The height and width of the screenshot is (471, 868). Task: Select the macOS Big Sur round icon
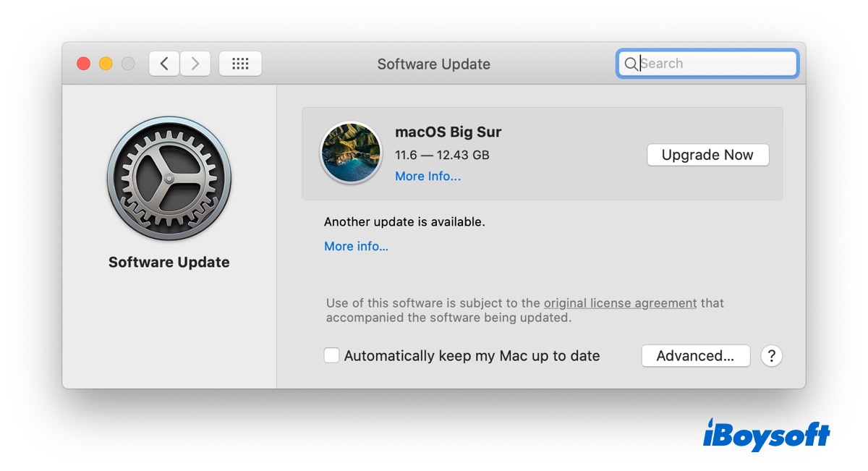pos(351,153)
